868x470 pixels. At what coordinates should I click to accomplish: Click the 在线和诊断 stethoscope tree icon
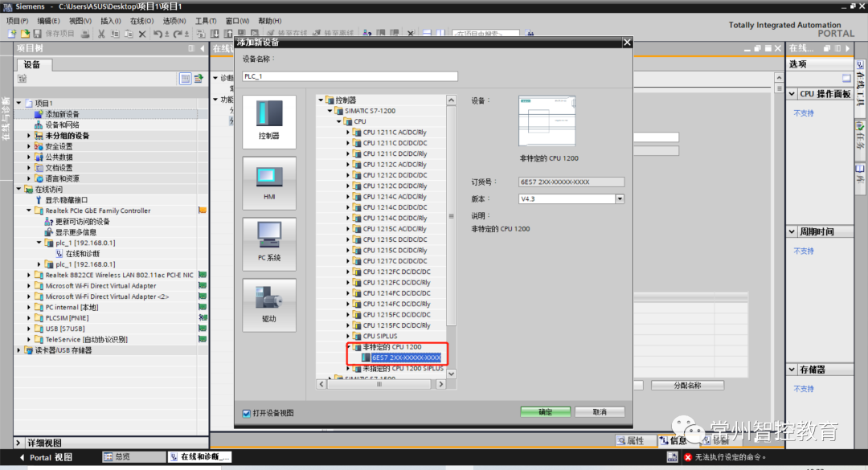(59, 254)
